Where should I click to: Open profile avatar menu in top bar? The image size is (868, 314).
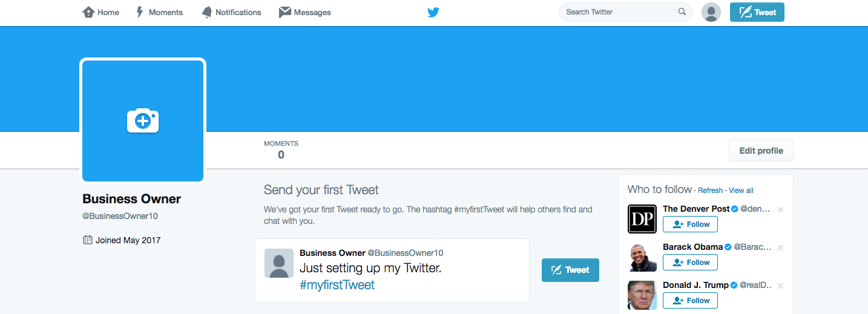pos(711,12)
